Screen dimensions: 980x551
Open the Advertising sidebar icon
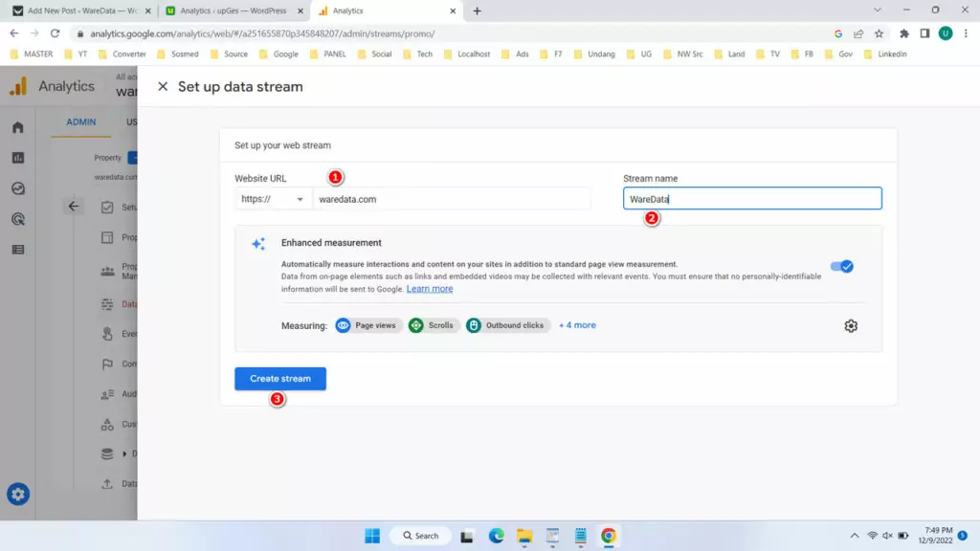(x=18, y=219)
